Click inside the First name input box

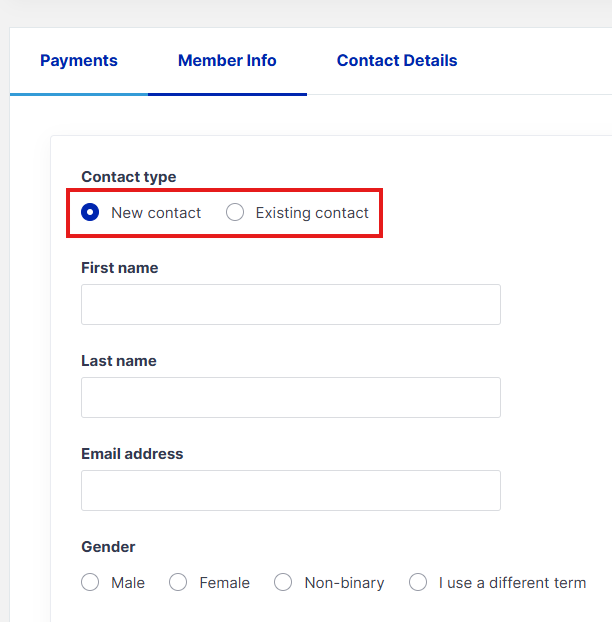pos(290,304)
